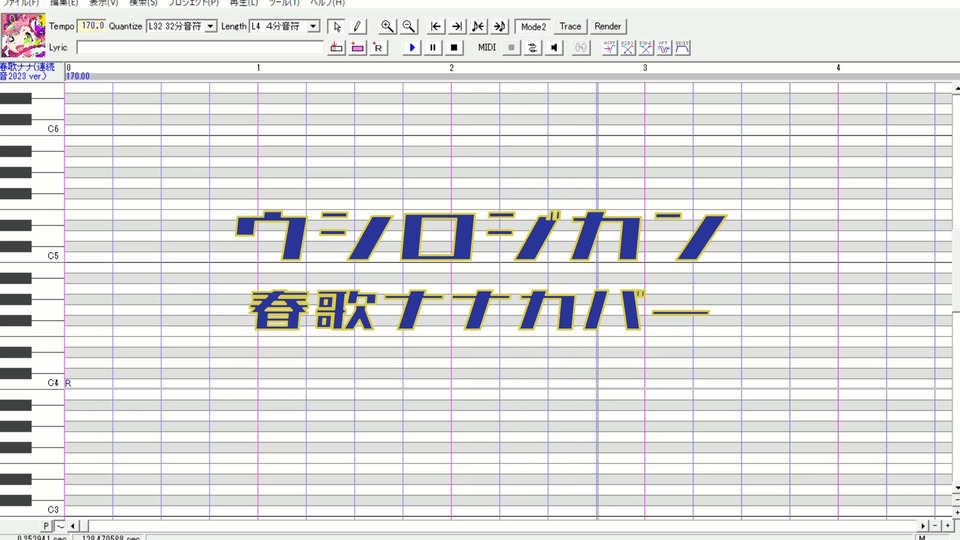Click the horizontal zoom plus button
This screenshot has width=960, height=540.
[x=948, y=526]
